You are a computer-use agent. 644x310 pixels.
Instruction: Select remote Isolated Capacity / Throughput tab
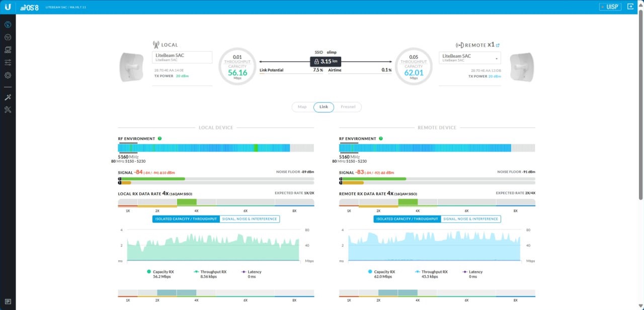pos(408,219)
